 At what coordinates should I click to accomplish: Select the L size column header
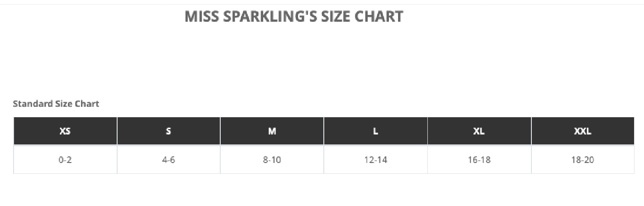(x=375, y=131)
